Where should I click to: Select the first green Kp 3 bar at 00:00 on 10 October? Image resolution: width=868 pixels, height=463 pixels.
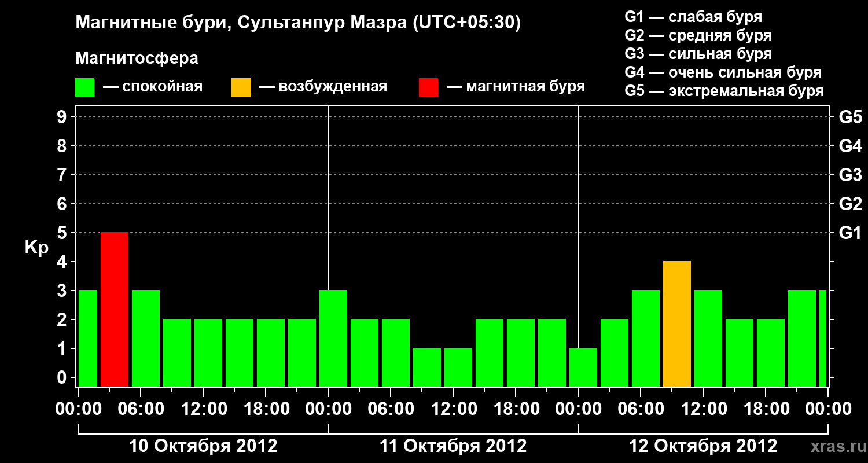click(87, 338)
